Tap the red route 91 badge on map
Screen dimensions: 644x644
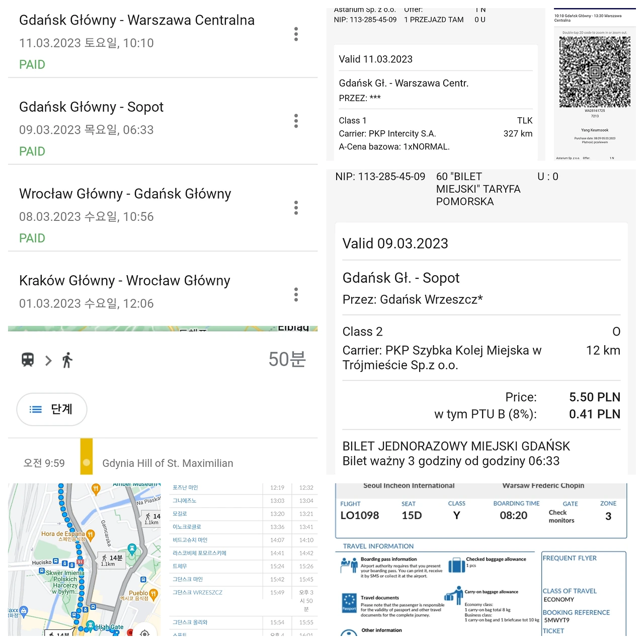(80, 562)
